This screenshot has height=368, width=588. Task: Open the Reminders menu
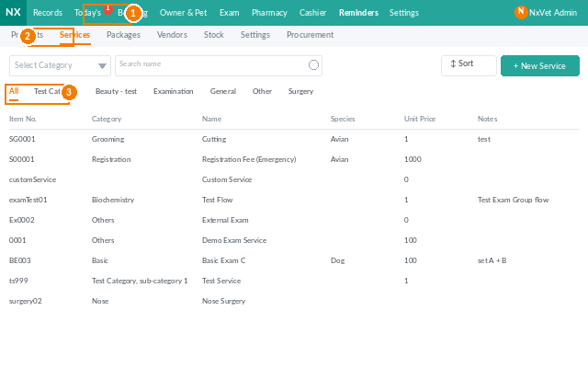point(358,13)
